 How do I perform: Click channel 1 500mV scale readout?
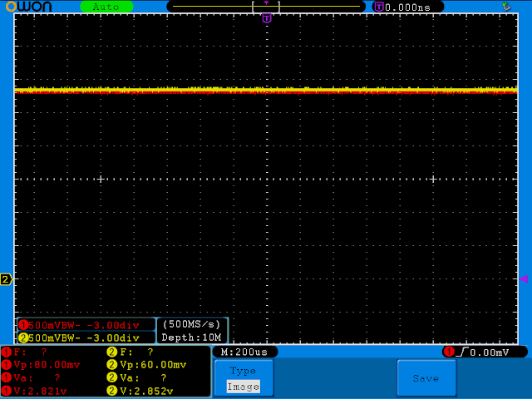[84, 325]
